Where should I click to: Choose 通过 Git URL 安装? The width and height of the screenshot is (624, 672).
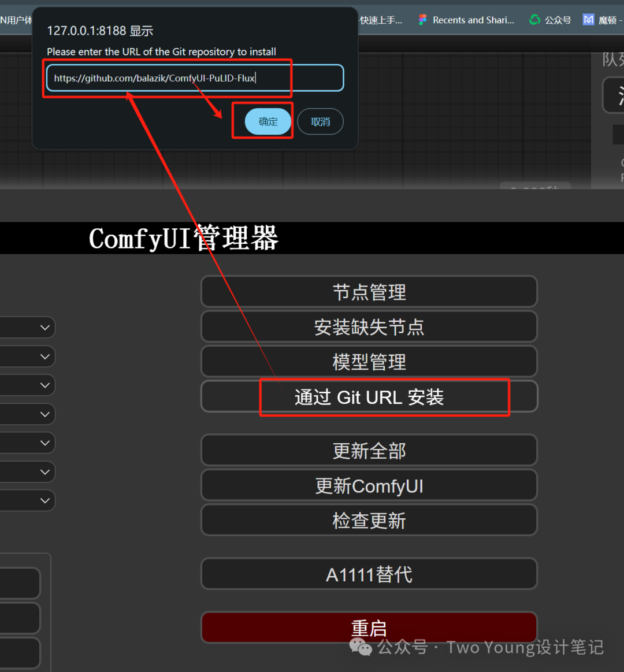[369, 397]
